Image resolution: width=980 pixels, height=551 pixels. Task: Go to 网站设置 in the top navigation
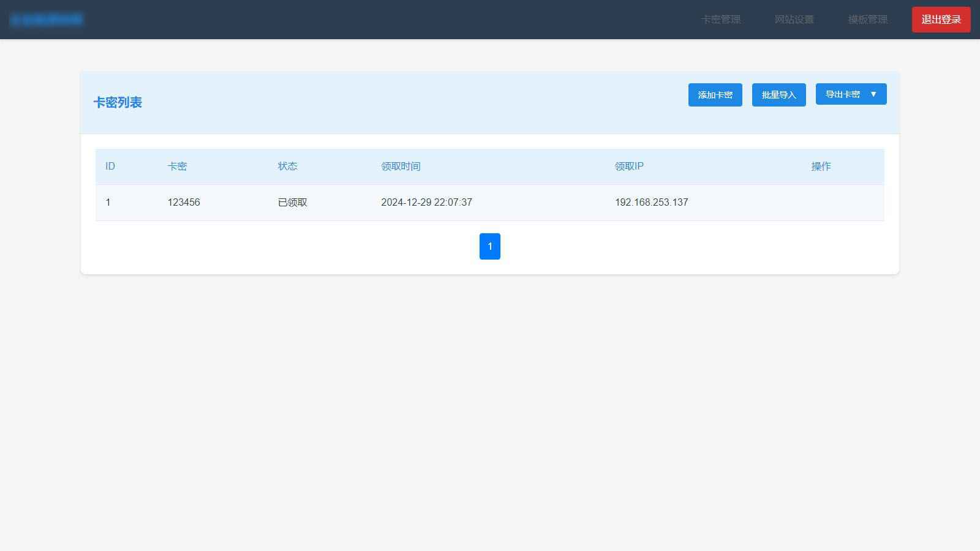(x=794, y=20)
